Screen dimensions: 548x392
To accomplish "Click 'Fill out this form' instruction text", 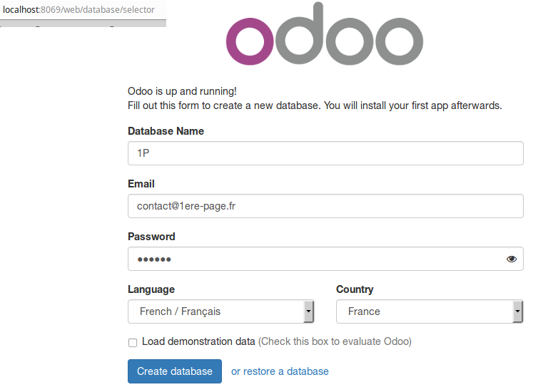I will tap(315, 105).
